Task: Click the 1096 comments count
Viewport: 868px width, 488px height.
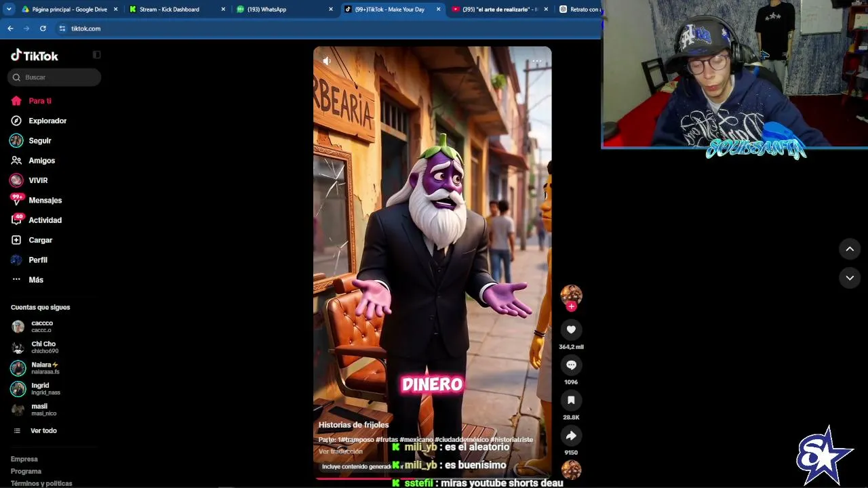Action: (571, 382)
